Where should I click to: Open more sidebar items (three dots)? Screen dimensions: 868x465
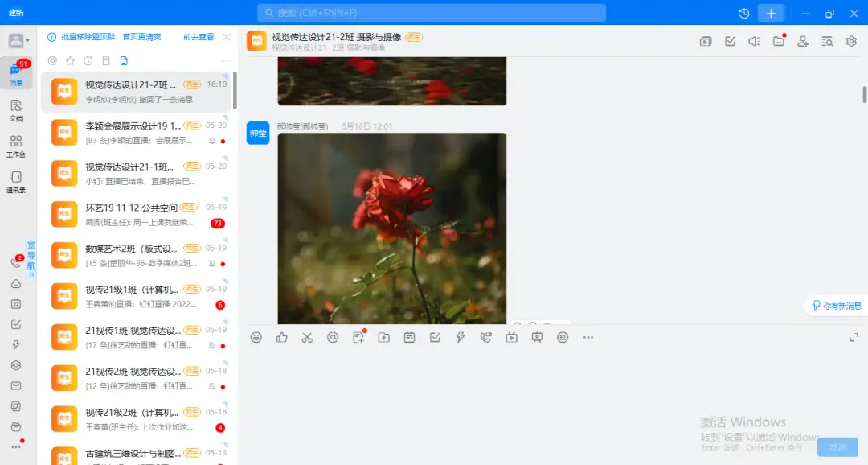click(x=16, y=446)
